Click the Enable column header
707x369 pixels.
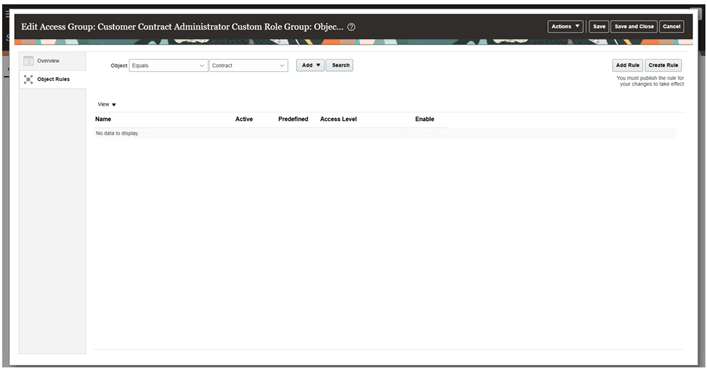pos(425,119)
